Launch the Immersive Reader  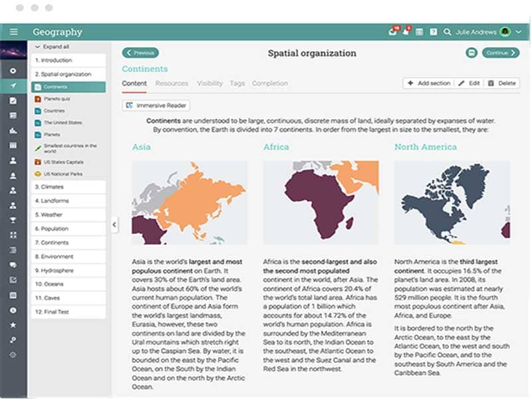pos(157,106)
